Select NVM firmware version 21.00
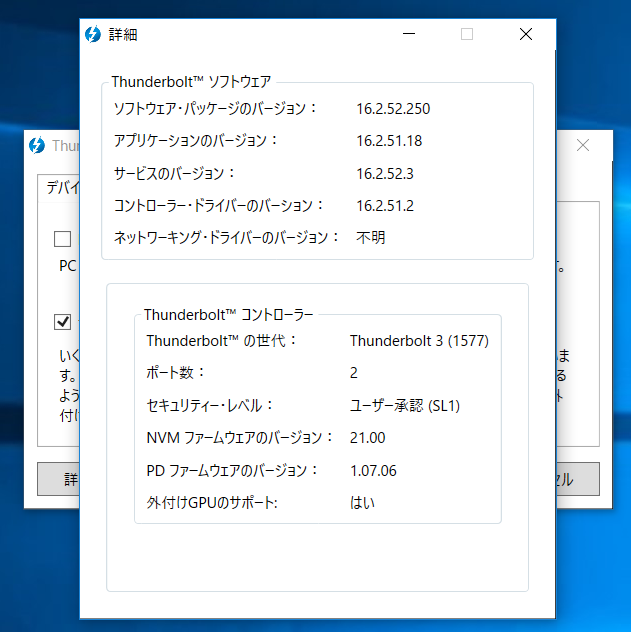The image size is (631, 632). coord(367,438)
